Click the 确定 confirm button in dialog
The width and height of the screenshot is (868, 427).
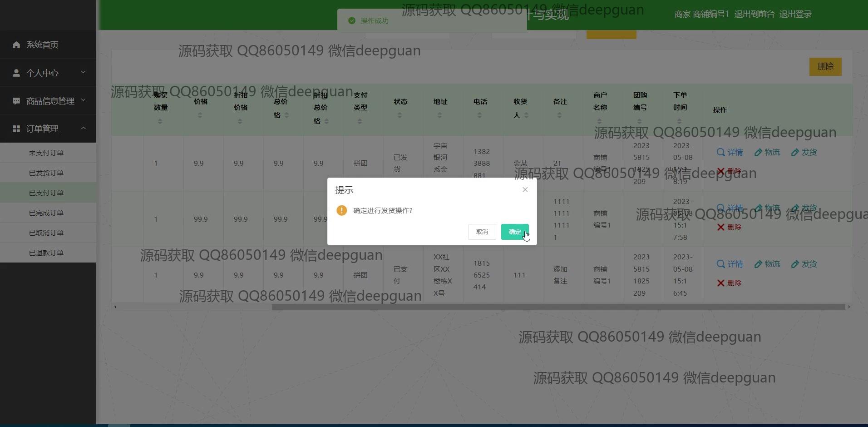click(514, 232)
